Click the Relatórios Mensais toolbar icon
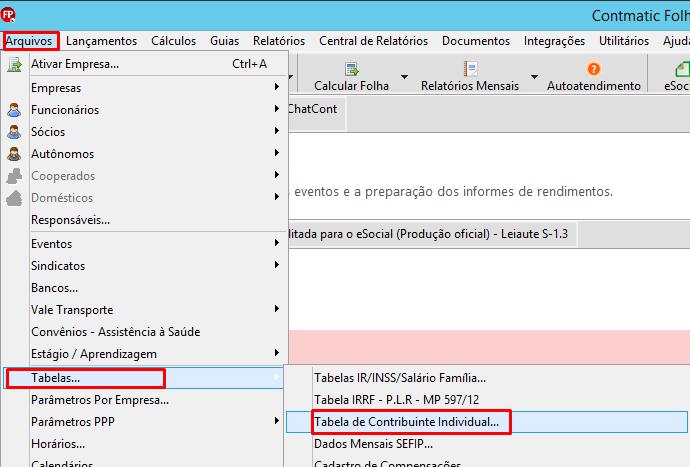690x467 pixels. 470,69
